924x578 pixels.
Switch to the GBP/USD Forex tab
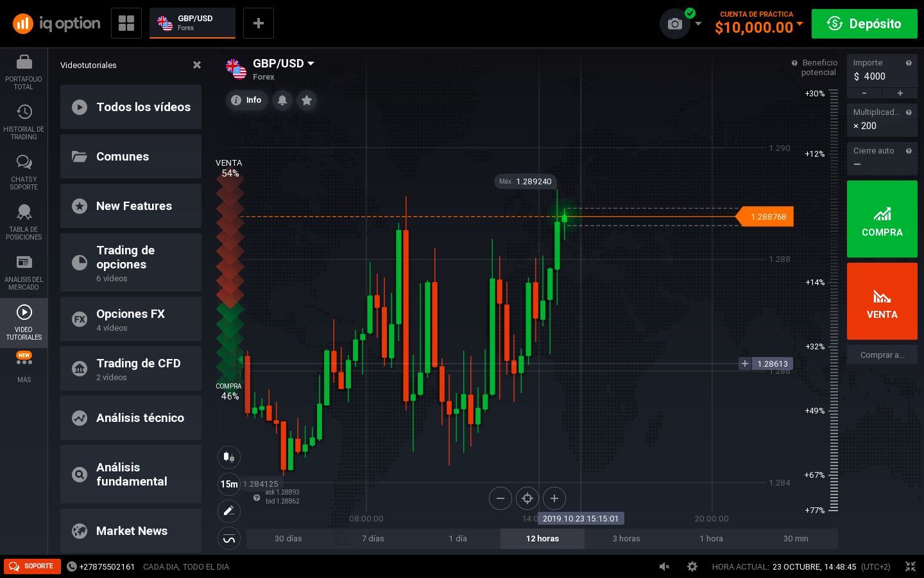pyautogui.click(x=193, y=23)
